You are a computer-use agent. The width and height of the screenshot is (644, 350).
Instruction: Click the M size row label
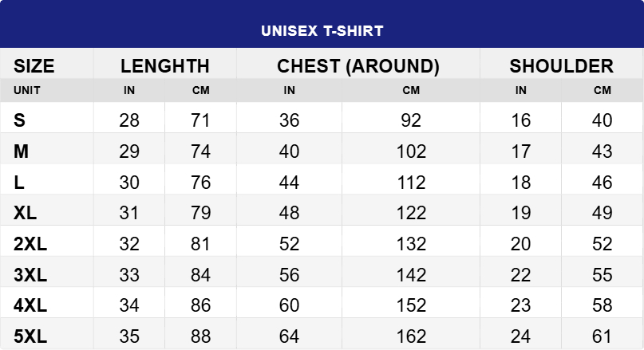pyautogui.click(x=22, y=151)
